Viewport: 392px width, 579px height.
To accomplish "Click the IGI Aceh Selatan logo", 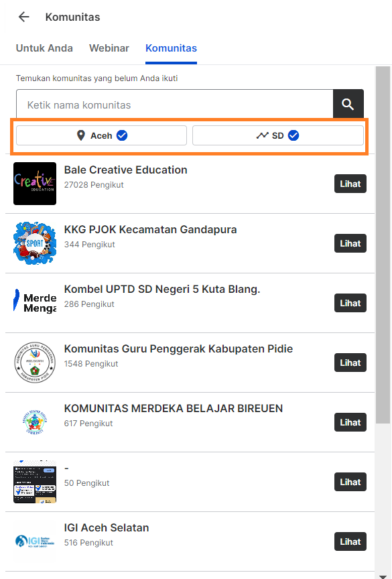I will click(35, 541).
